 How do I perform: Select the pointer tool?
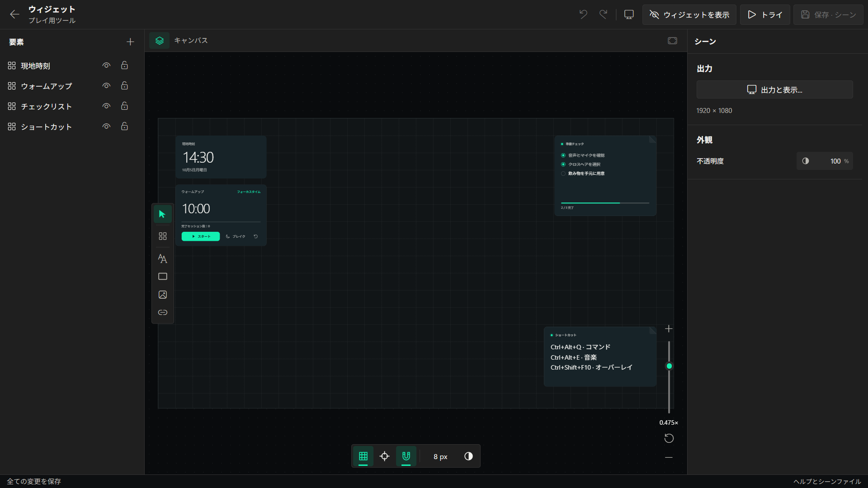coord(162,214)
